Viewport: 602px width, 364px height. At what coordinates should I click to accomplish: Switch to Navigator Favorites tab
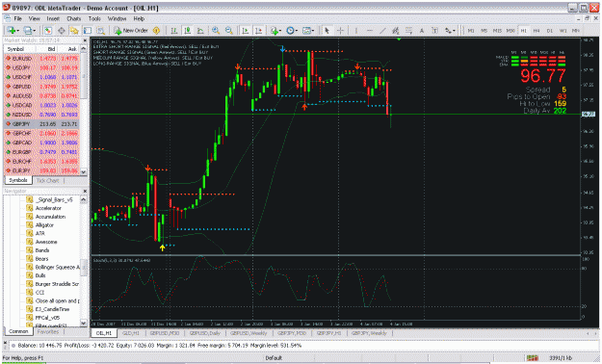(x=48, y=332)
